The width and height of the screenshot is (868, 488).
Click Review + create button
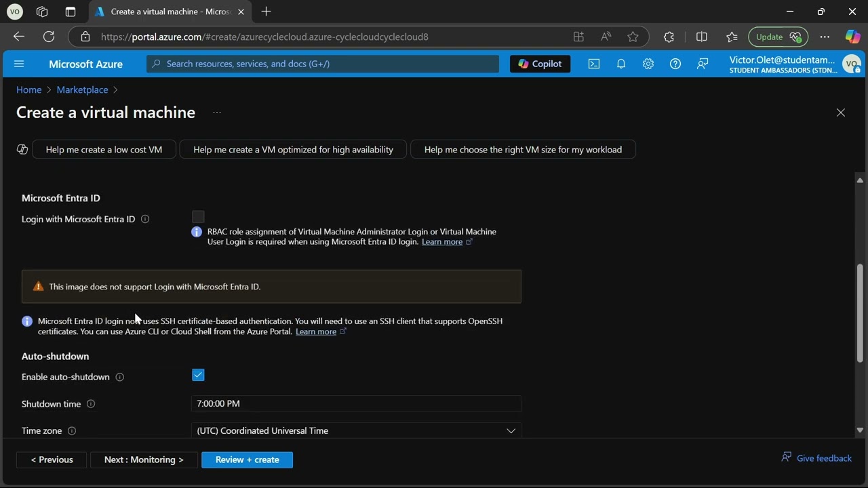(247, 460)
